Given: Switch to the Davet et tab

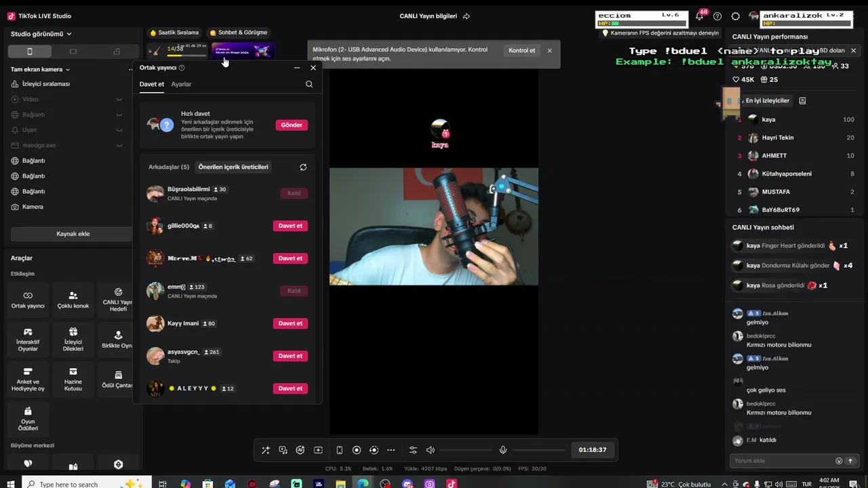Looking at the screenshot, I should click(152, 84).
